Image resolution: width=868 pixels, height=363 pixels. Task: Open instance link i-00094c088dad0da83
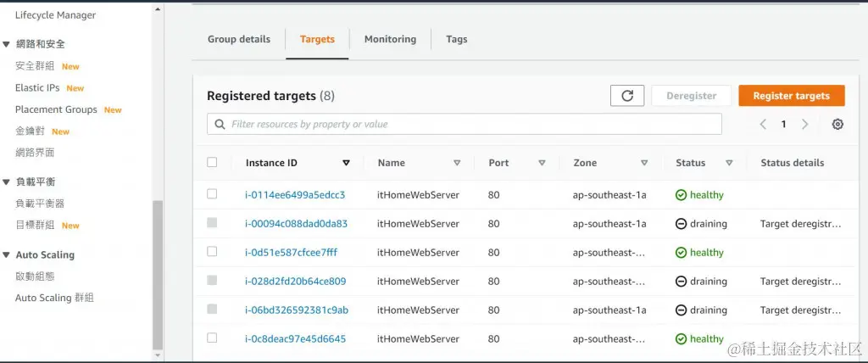pos(296,224)
